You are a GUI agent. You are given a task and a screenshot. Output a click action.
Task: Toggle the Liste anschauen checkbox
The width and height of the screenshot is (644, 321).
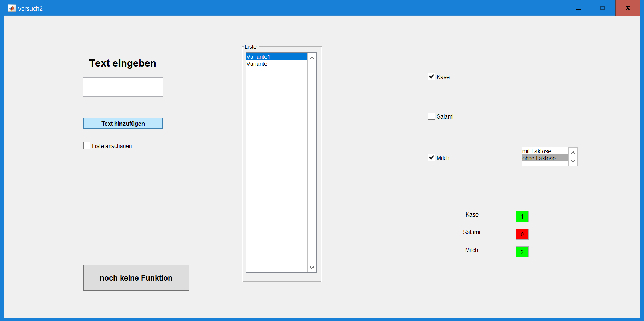tap(87, 145)
